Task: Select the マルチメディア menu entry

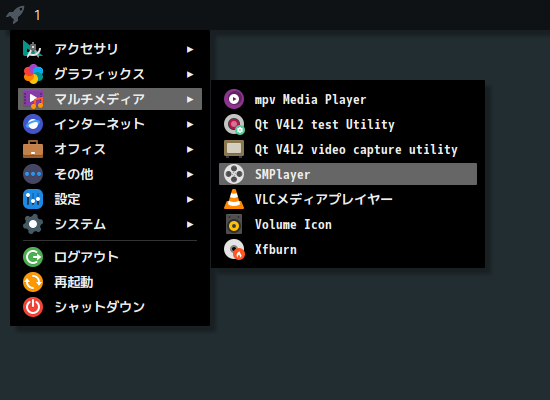Action: coord(110,99)
